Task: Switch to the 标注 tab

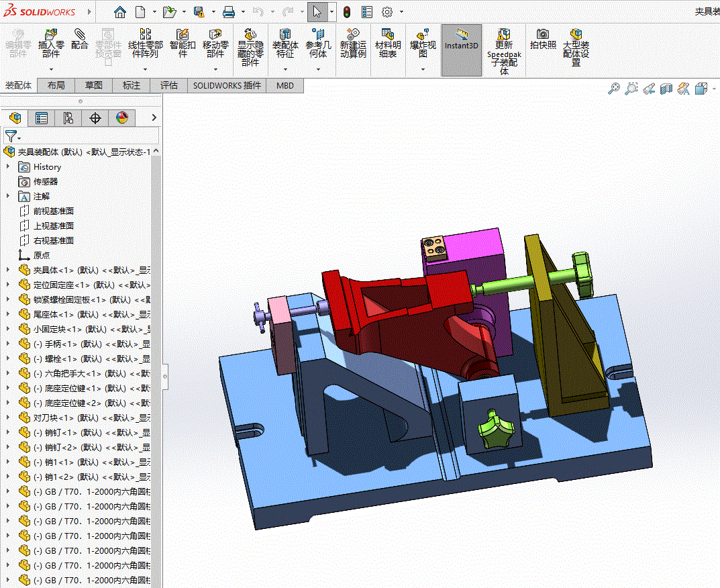Action: pyautogui.click(x=132, y=85)
